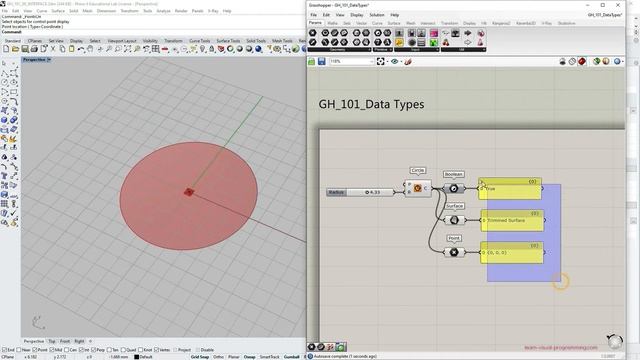Viewport: 640px width, 360px height.
Task: Click the Print icon in Rhino toolbar
Action: coord(34,49)
